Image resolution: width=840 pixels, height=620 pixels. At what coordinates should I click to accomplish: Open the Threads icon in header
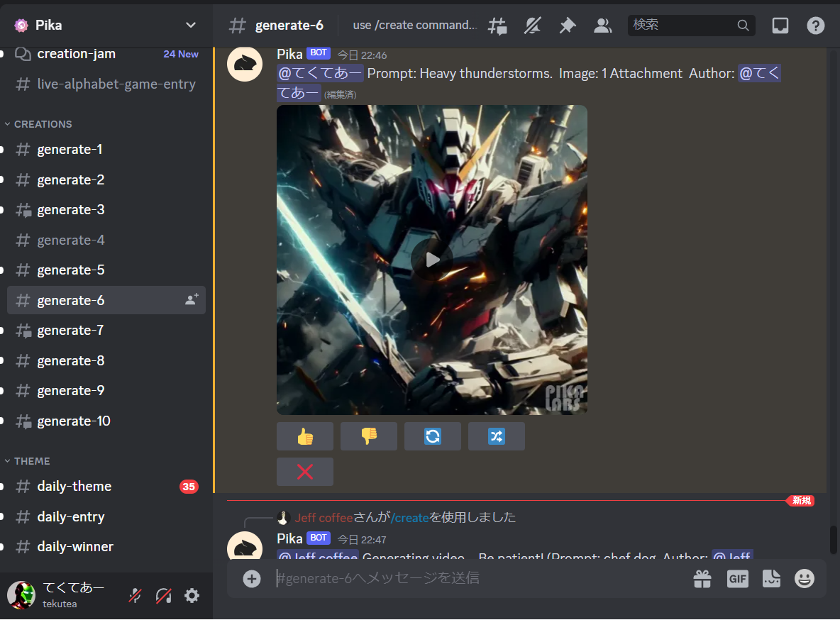pyautogui.click(x=497, y=26)
